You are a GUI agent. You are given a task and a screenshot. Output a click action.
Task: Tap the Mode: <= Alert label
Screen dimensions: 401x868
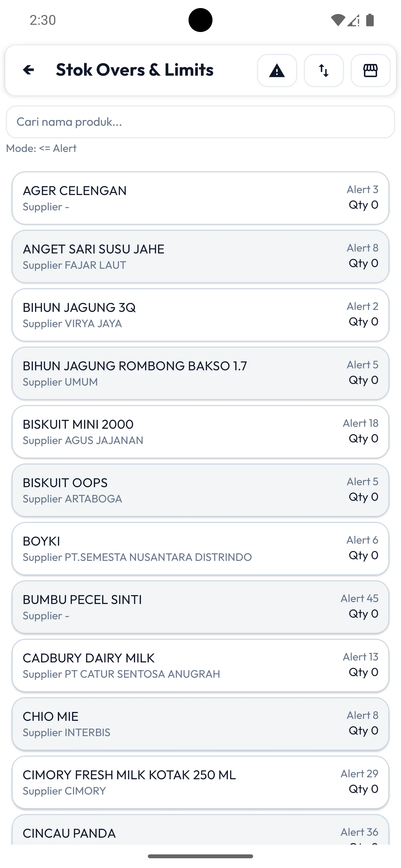click(x=41, y=149)
